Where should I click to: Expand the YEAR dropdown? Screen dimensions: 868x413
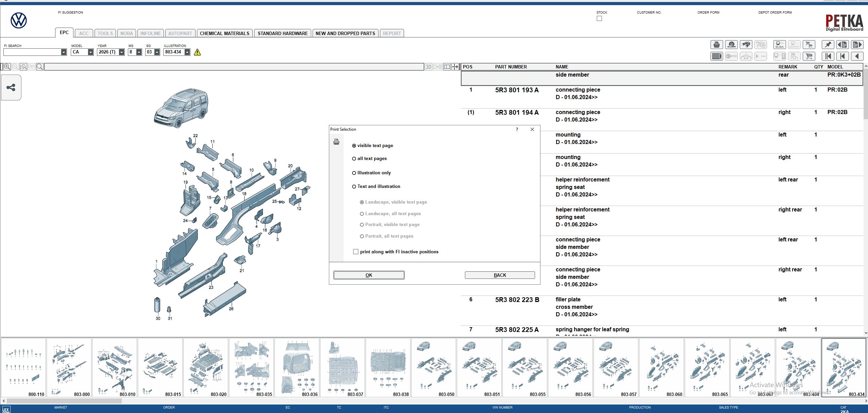coord(121,52)
